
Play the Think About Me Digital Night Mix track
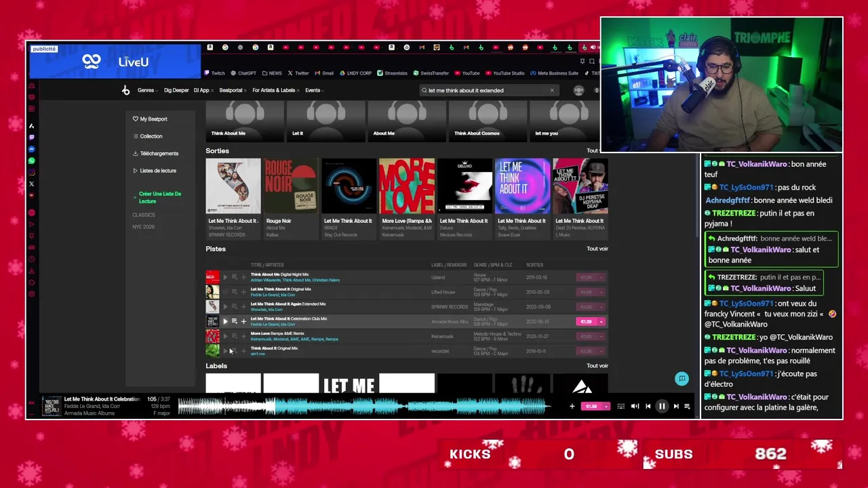(225, 277)
